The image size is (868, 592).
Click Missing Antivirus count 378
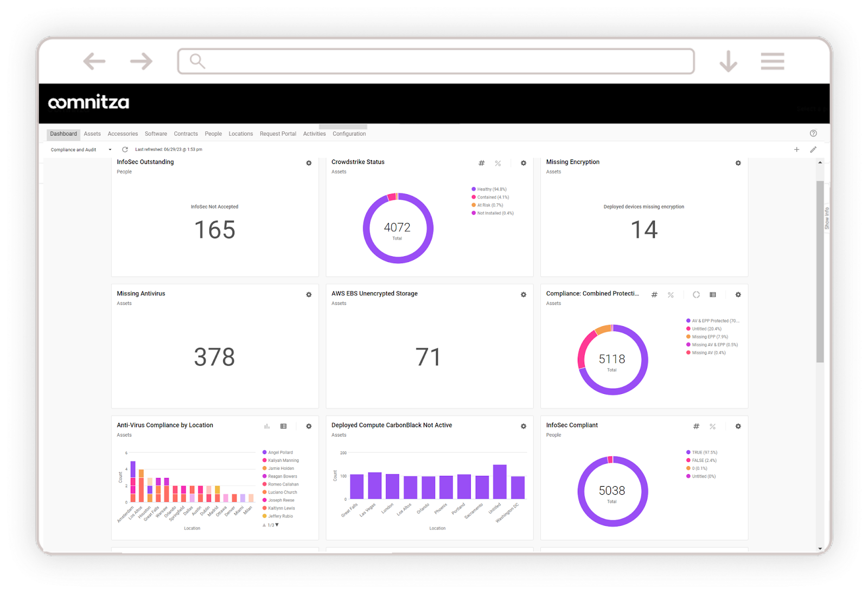click(215, 357)
